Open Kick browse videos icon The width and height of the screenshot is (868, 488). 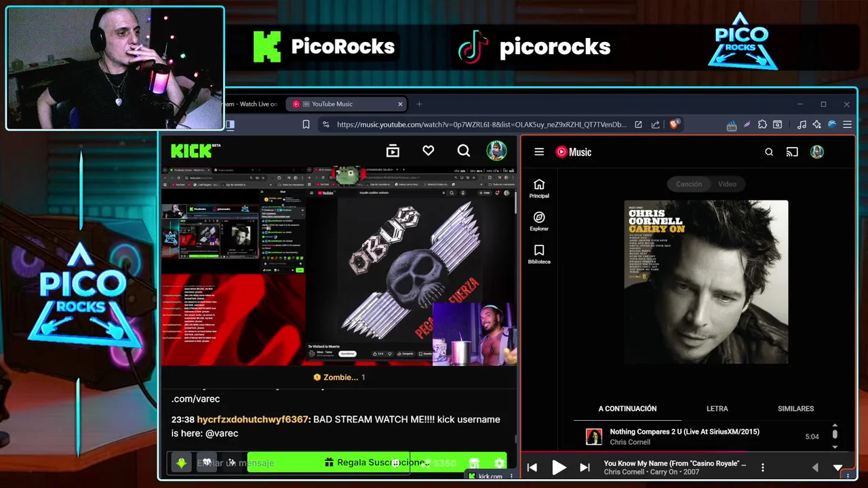(393, 150)
